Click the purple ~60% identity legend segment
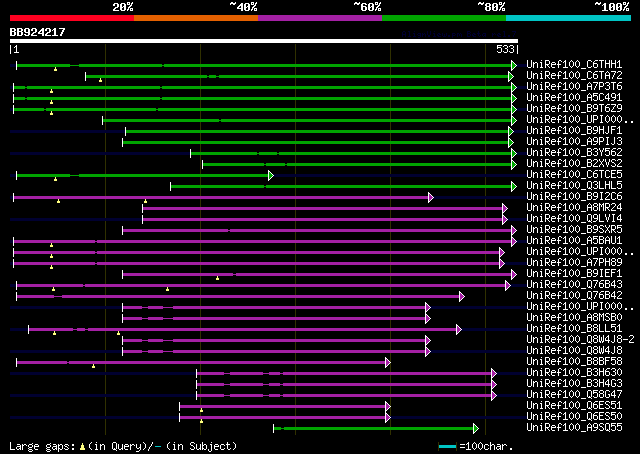 320,18
